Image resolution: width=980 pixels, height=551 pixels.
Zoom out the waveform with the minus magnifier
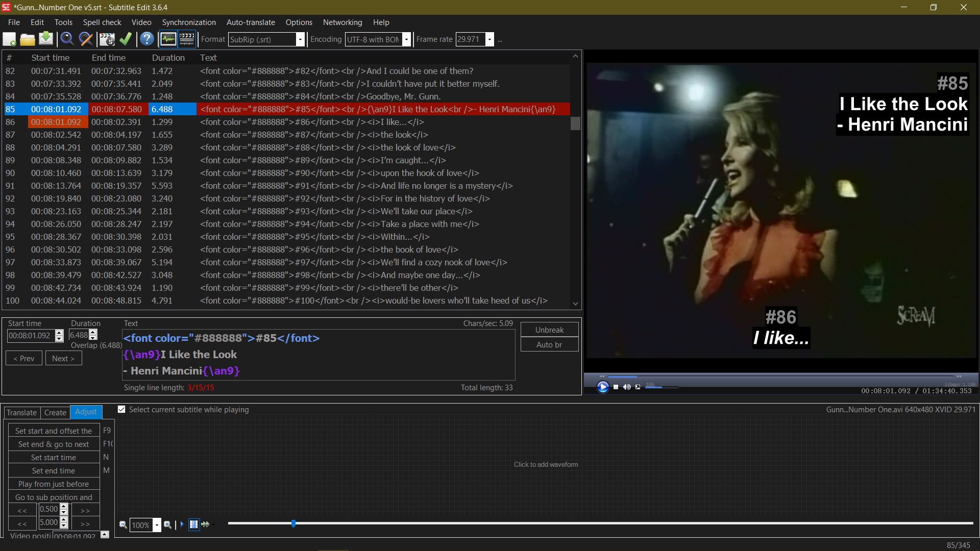(x=123, y=524)
